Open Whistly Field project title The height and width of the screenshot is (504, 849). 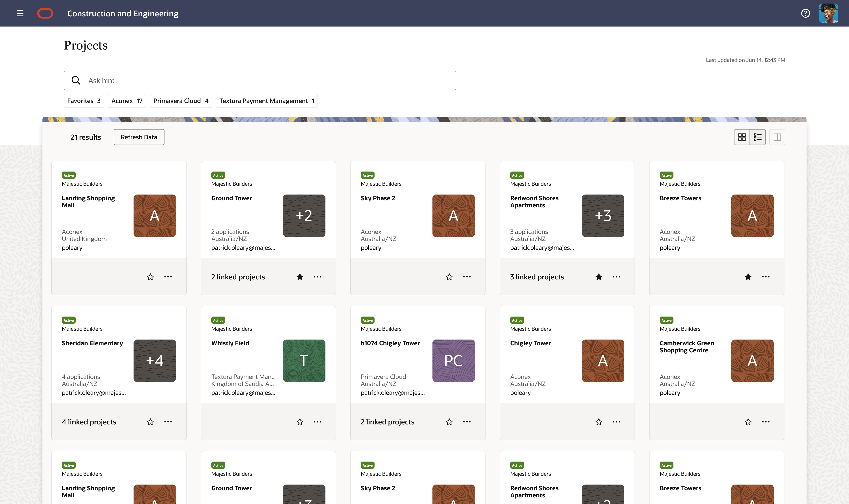click(x=230, y=343)
